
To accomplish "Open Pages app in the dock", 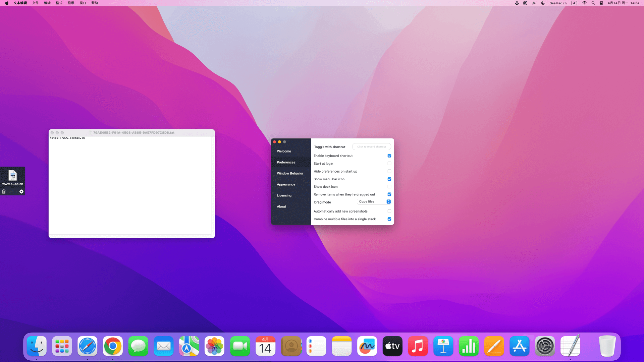I will [x=494, y=346].
